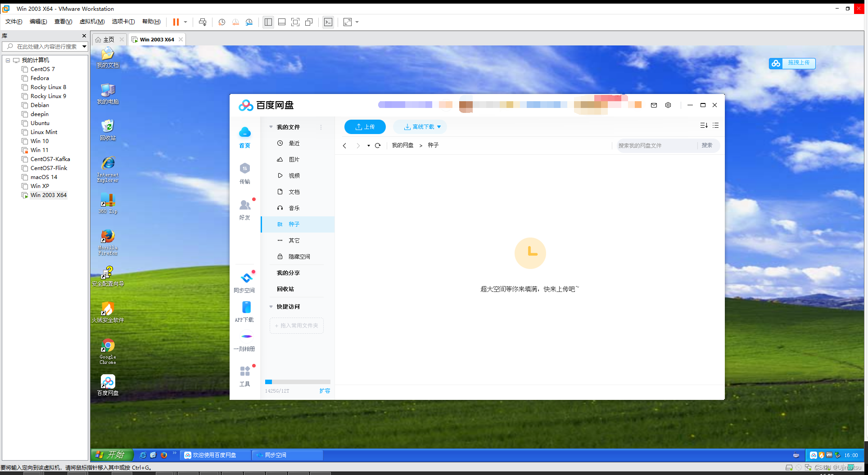Click VMware library search input field

45,46
